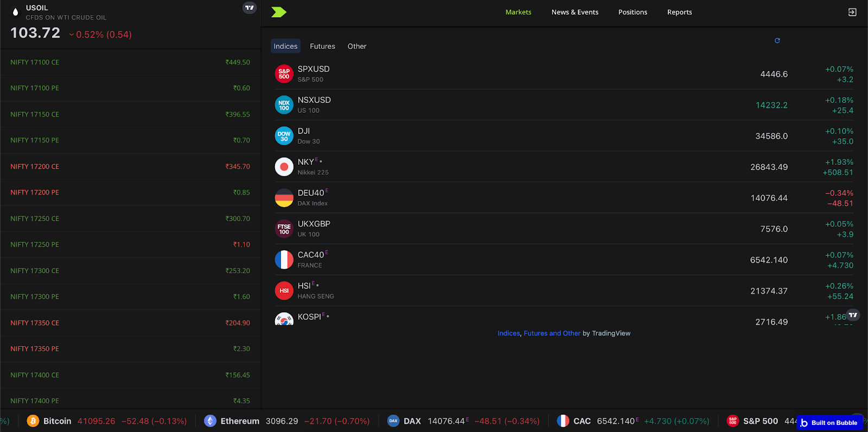The height and width of the screenshot is (432, 868).
Task: Select NIFTY 17100 CE option row
Action: pyautogui.click(x=130, y=62)
